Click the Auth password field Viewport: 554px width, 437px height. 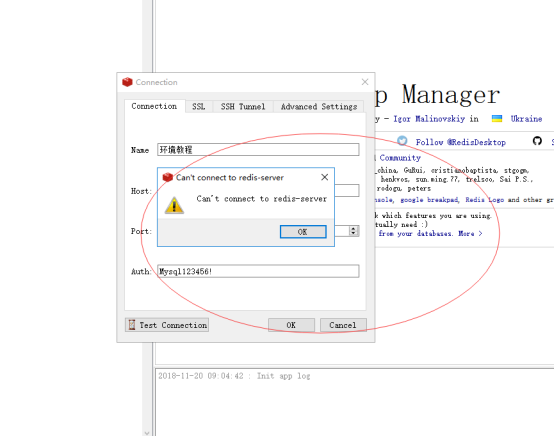[258, 271]
